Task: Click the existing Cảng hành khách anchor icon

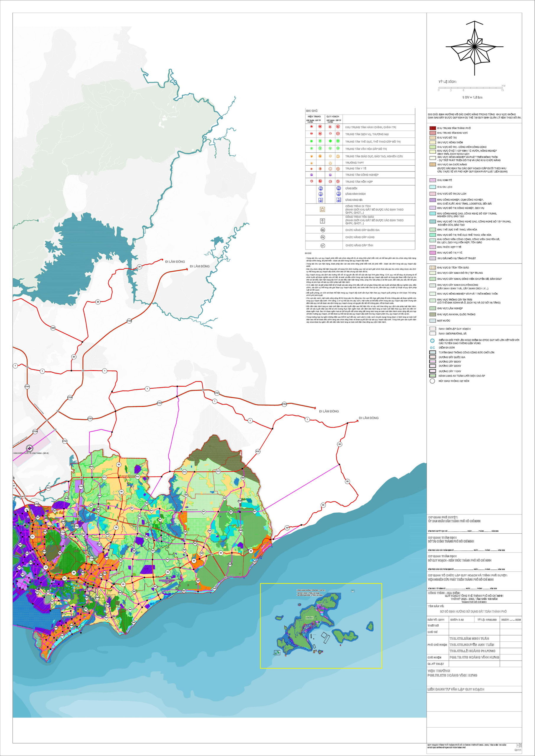Action: tap(321, 194)
